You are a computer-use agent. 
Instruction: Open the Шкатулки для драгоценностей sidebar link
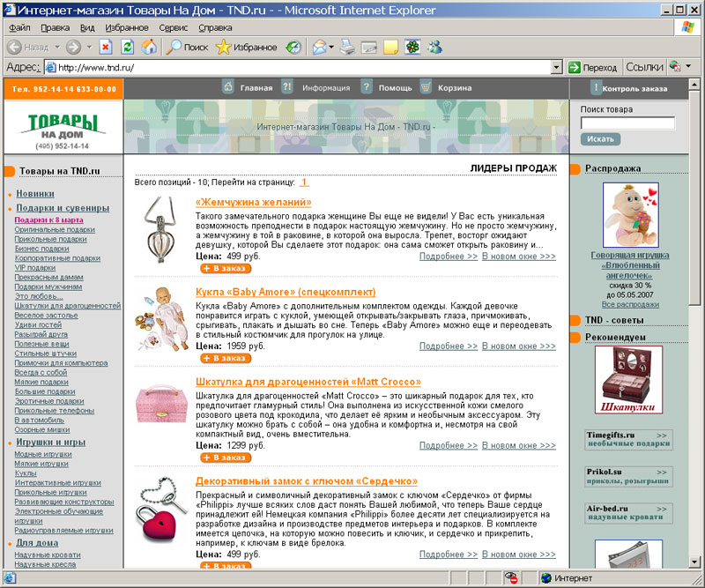point(68,306)
